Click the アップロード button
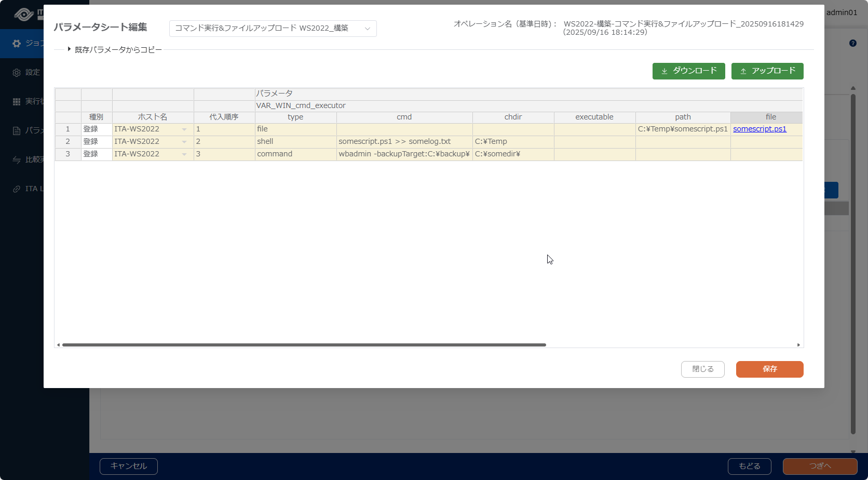868x480 pixels. 767,71
